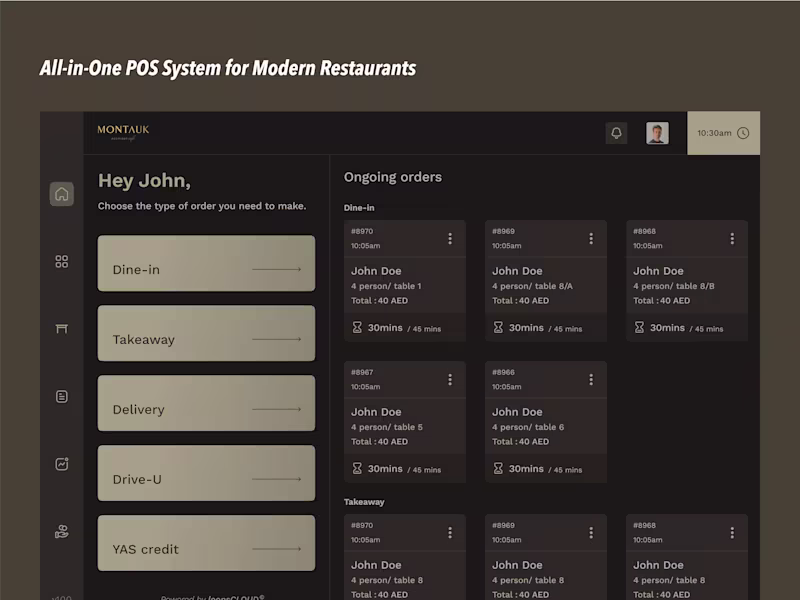Choose the Delivery order type
This screenshot has width=800, height=600.
[x=206, y=403]
